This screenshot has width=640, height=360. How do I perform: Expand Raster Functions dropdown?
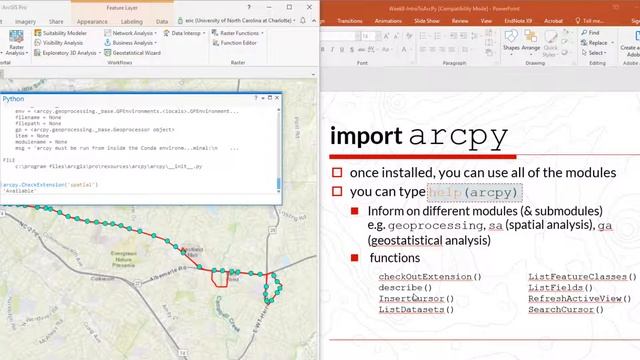click(x=262, y=33)
